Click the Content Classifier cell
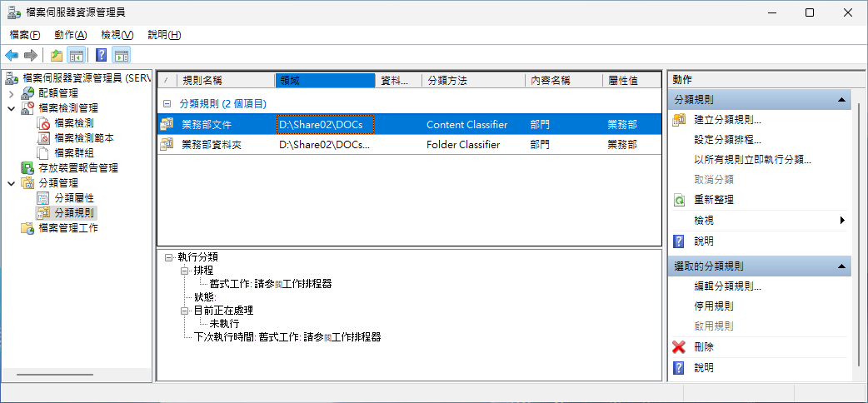This screenshot has width=868, height=403. (467, 125)
